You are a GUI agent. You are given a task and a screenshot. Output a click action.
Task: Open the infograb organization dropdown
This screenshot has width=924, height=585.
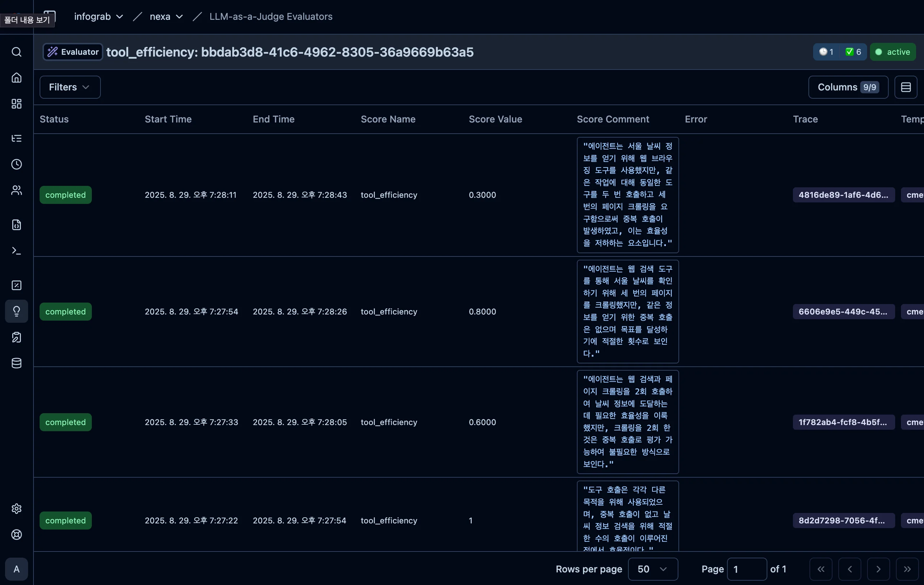coord(98,17)
